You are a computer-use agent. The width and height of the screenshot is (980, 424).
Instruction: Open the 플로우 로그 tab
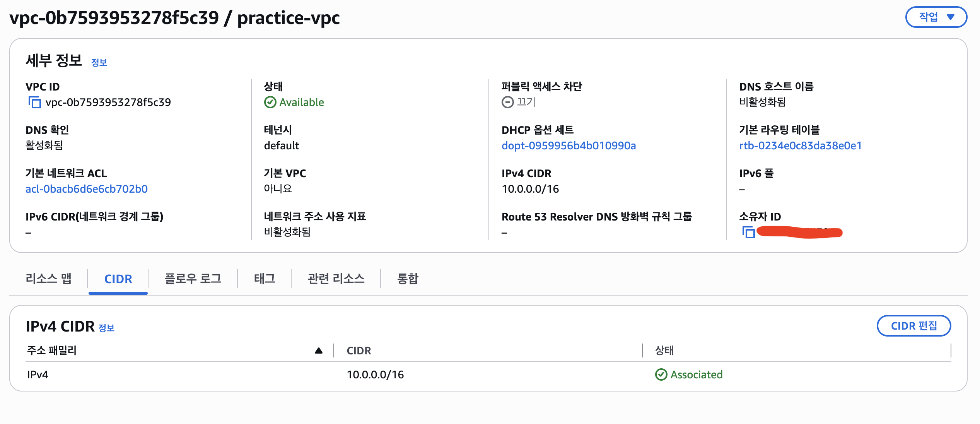(193, 279)
